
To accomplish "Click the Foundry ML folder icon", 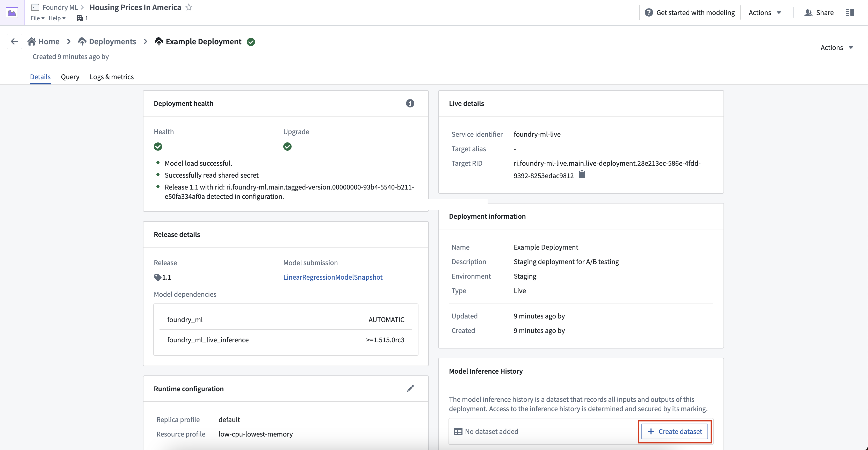I will [x=35, y=7].
